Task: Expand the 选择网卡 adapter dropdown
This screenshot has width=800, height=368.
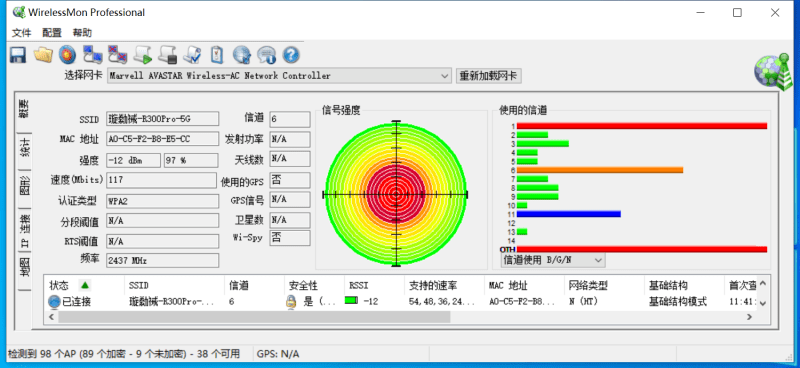Action: point(445,76)
